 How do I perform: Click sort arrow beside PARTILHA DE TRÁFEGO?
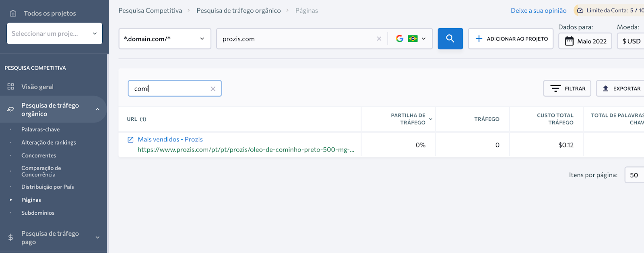point(431,119)
